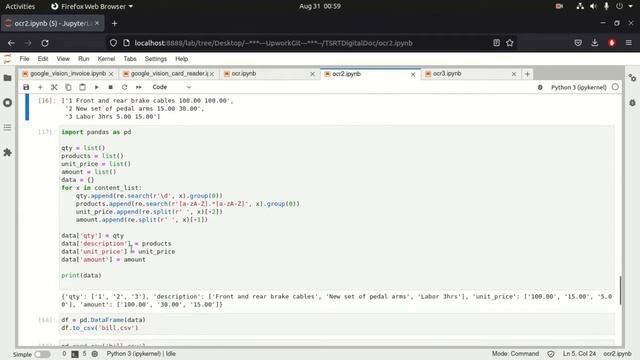
Task: Copy the selected cell
Action: tap(68, 87)
